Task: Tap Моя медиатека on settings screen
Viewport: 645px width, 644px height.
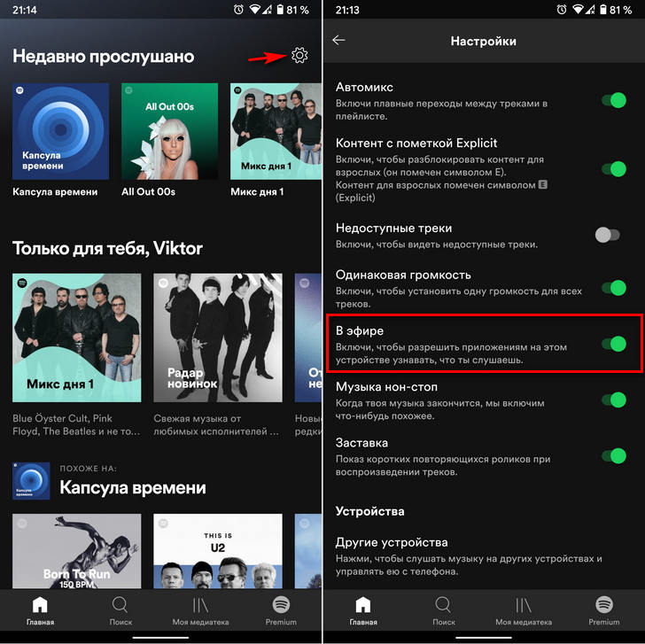Action: [524, 611]
